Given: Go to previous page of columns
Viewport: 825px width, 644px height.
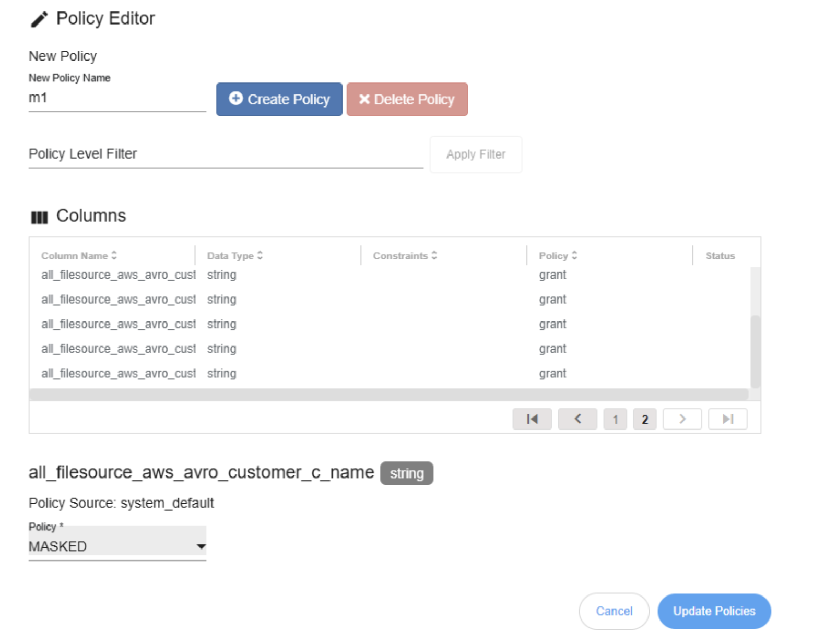Looking at the screenshot, I should (x=577, y=419).
